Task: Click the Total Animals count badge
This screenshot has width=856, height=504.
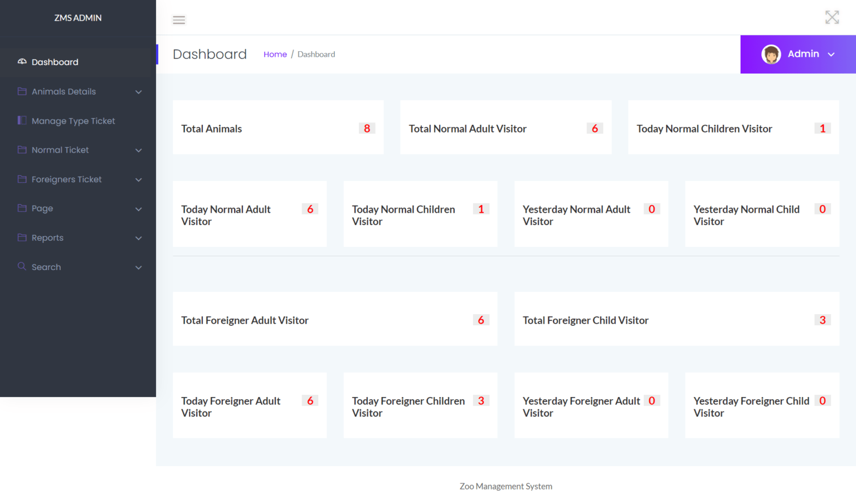Action: coord(367,128)
